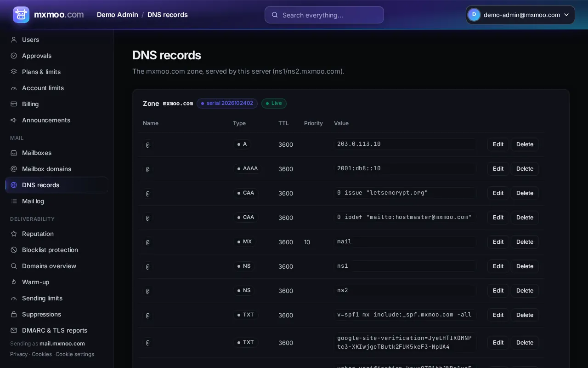Viewport: 588px width, 368px height.
Task: Open Mailboxes in sidebar
Action: [x=57, y=153]
